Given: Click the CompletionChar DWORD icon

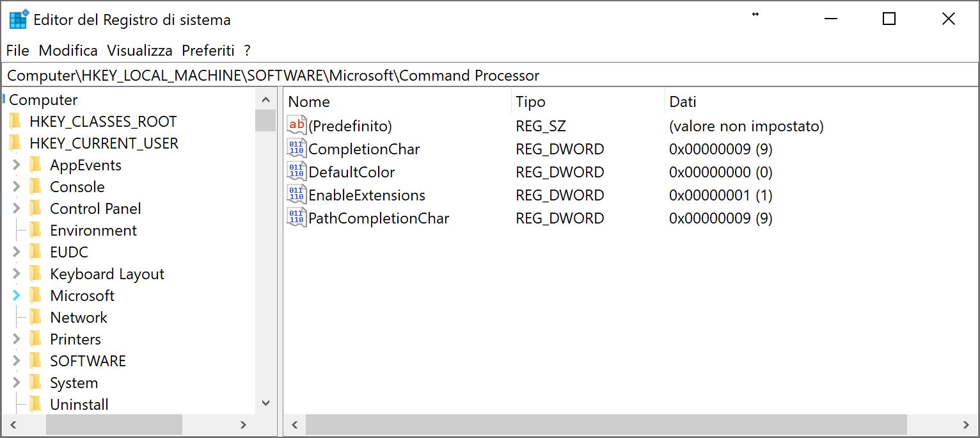Looking at the screenshot, I should click(x=297, y=149).
